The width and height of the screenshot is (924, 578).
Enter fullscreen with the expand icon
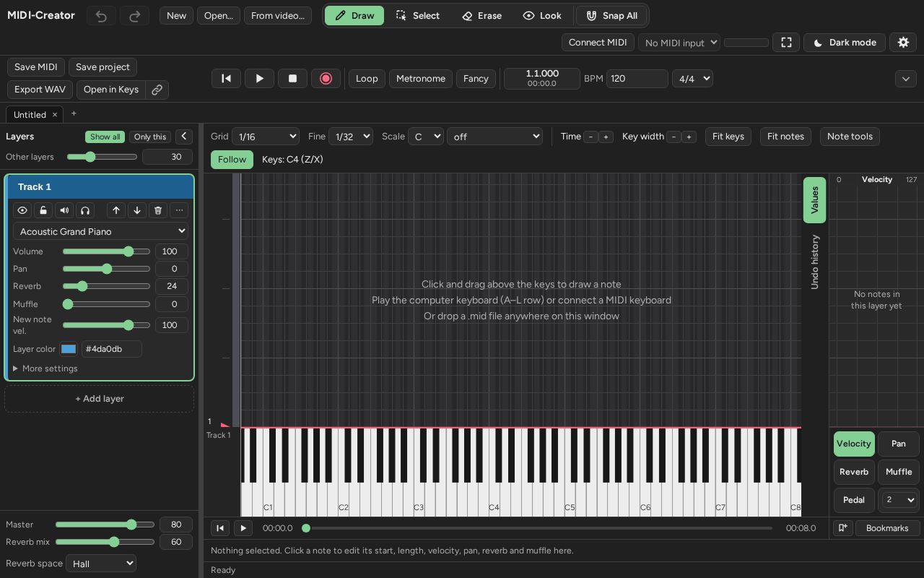786,43
